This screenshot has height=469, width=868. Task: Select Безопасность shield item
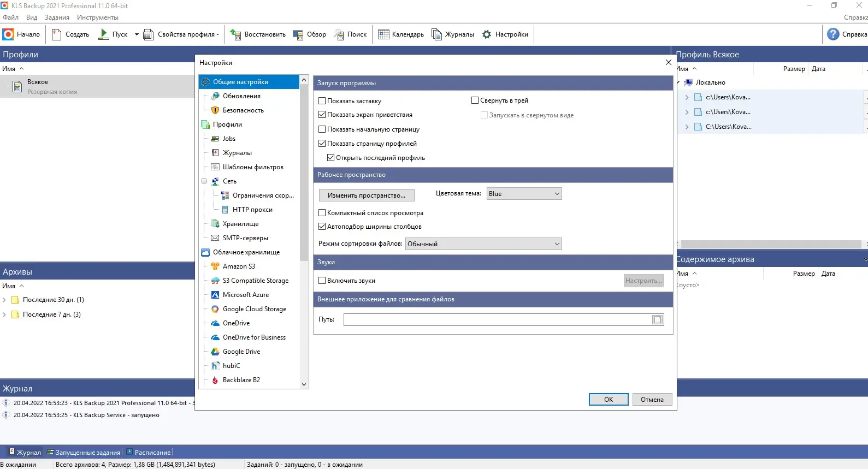[243, 110]
